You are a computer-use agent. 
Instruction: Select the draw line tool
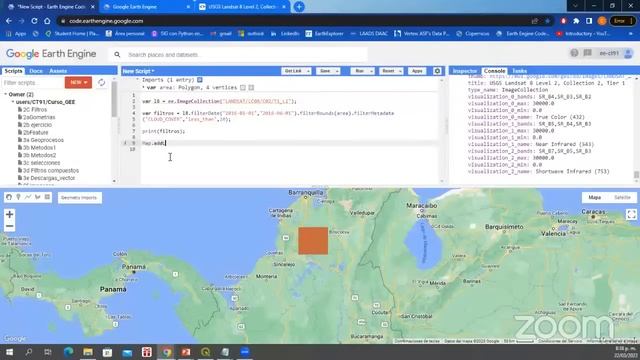click(28, 197)
